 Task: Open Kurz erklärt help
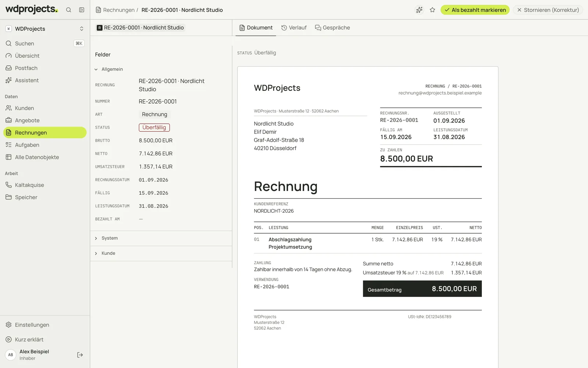click(45, 340)
